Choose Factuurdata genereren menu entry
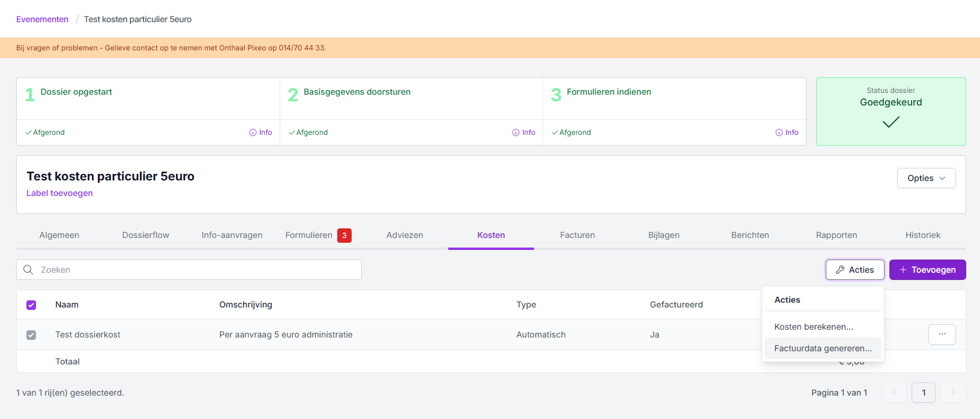This screenshot has width=980, height=419. point(822,348)
